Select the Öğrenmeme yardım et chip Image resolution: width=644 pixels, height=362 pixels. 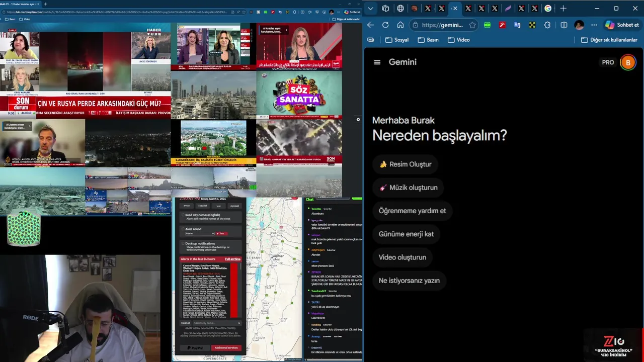[x=412, y=211]
